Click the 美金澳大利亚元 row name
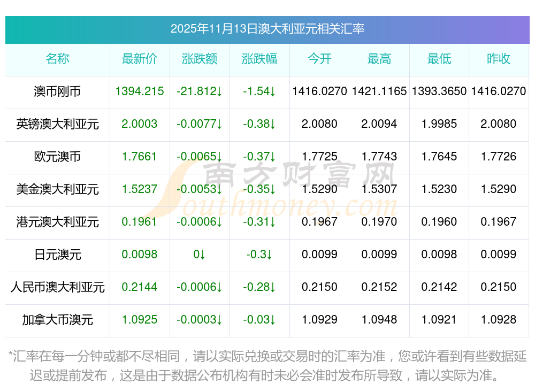 click(57, 189)
